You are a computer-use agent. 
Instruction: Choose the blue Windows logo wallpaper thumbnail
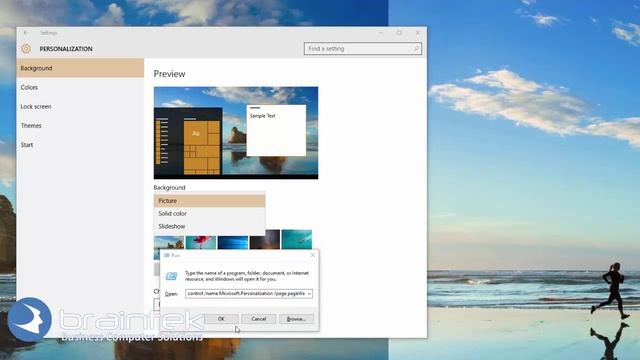[x=233, y=242]
